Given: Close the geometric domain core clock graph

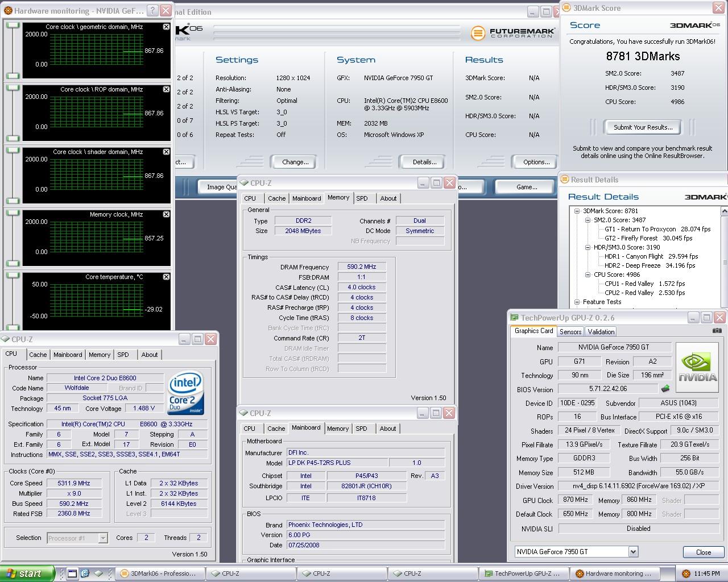Looking at the screenshot, I should 166,27.
